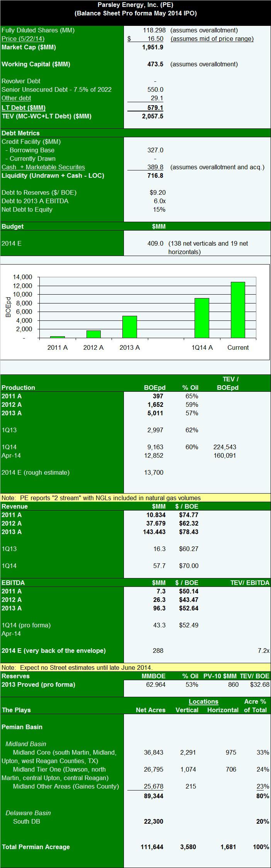This screenshot has height=868, width=271.
Task: Click the Fully Diluted Shares value 118.298
Action: 154,30
